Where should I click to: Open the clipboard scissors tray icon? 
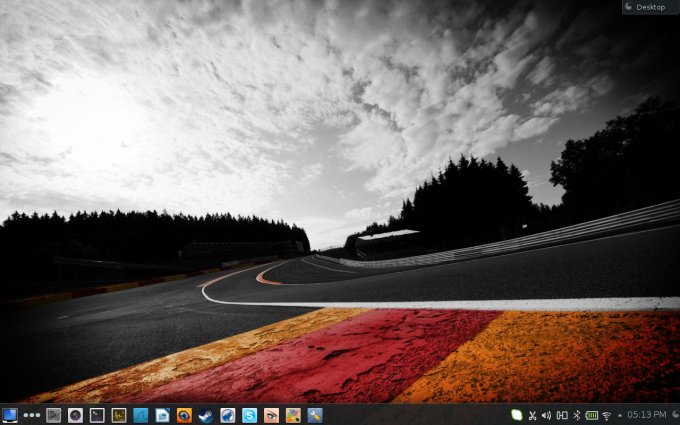(x=532, y=415)
